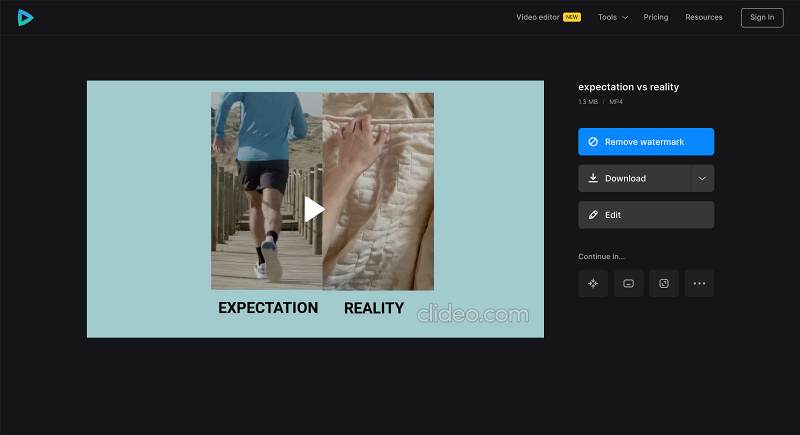Click the Remove watermark button

646,142
